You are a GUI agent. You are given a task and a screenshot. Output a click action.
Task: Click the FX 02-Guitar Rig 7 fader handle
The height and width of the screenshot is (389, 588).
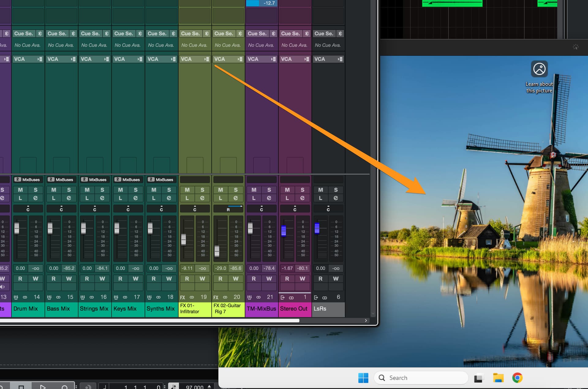[x=217, y=251]
